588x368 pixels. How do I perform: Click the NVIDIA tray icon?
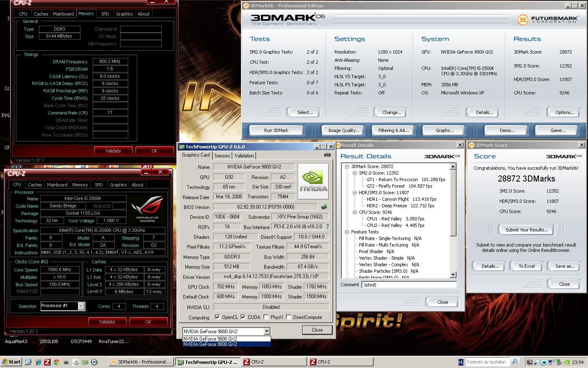pos(566,362)
